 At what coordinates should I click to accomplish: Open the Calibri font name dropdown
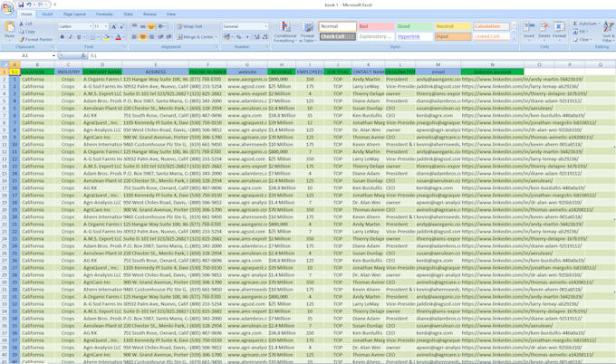click(x=90, y=26)
